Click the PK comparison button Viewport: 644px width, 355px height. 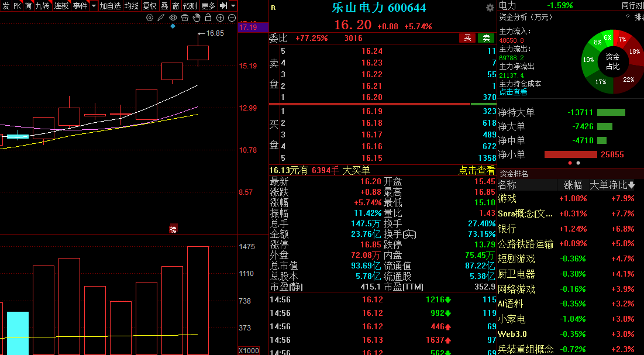pos(17,6)
